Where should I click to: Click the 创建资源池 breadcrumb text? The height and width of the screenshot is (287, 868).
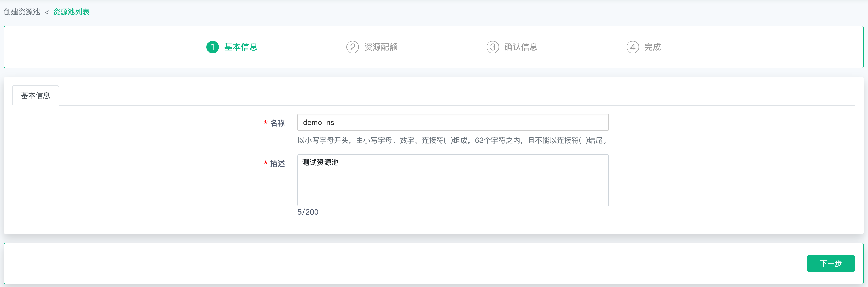pos(22,12)
